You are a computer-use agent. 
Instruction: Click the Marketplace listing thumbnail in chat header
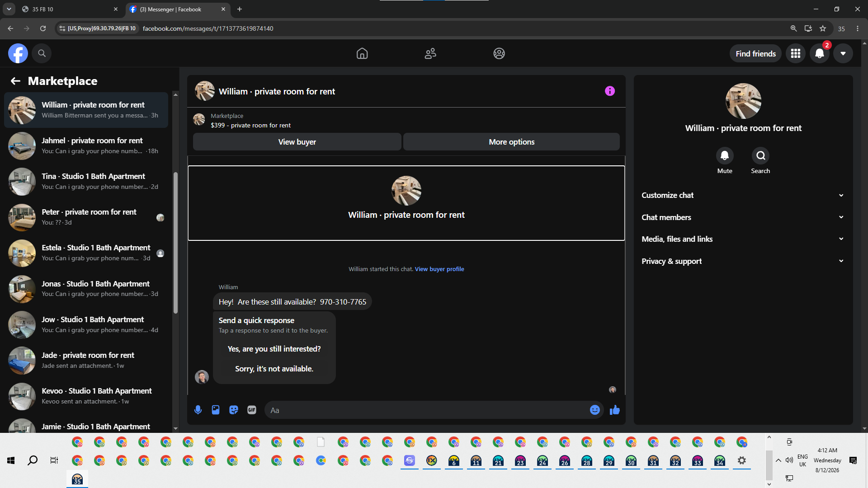click(x=199, y=119)
